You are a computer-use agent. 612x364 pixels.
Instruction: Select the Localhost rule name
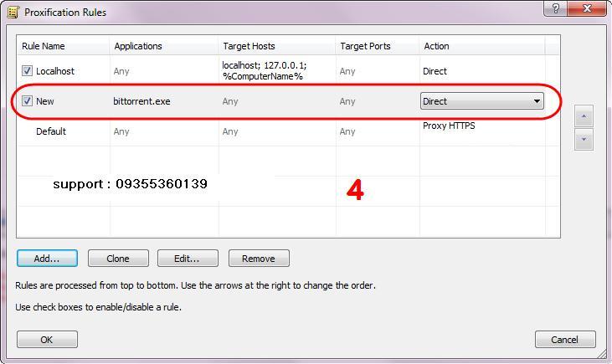click(x=55, y=71)
